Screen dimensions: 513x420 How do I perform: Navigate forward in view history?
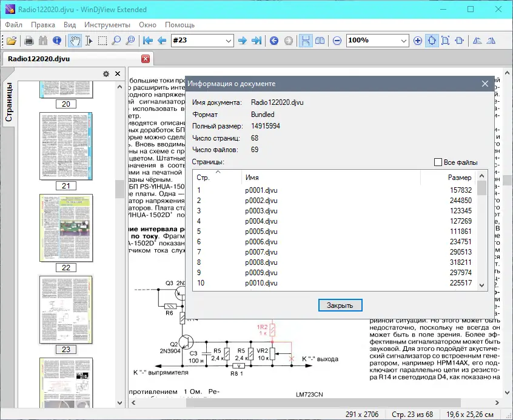coord(288,41)
